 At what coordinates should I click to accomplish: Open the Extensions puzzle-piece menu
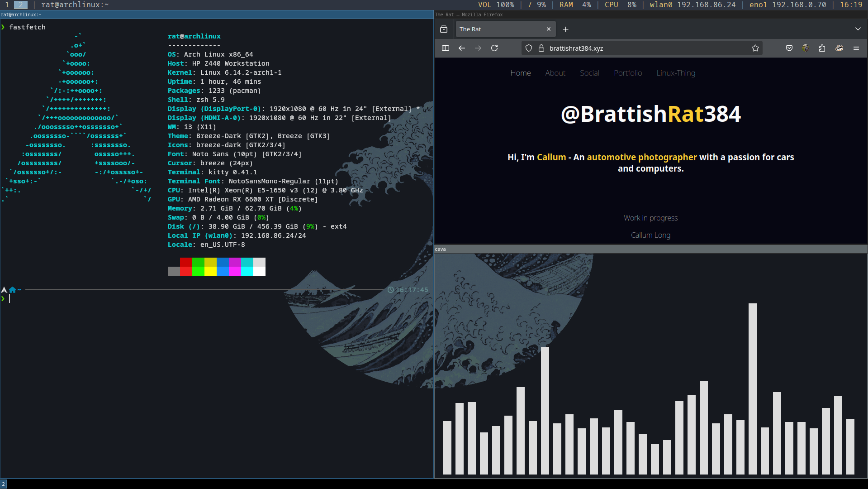tap(822, 48)
